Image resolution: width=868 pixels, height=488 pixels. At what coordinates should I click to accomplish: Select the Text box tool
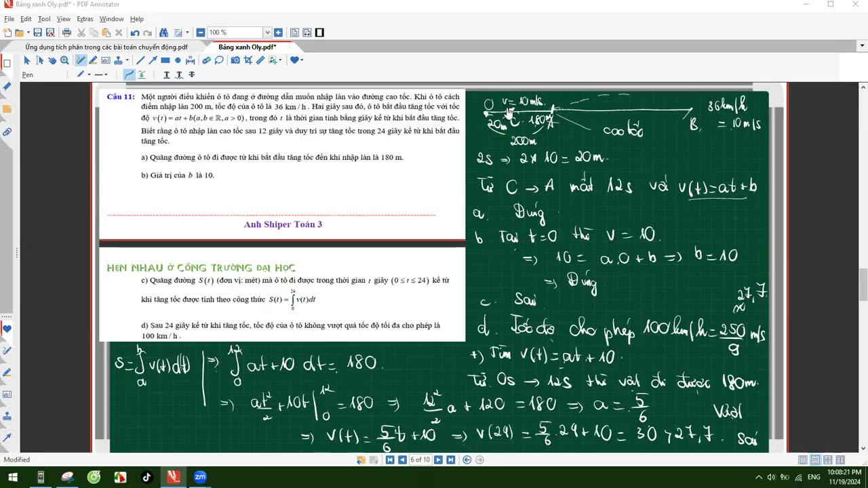click(x=106, y=60)
